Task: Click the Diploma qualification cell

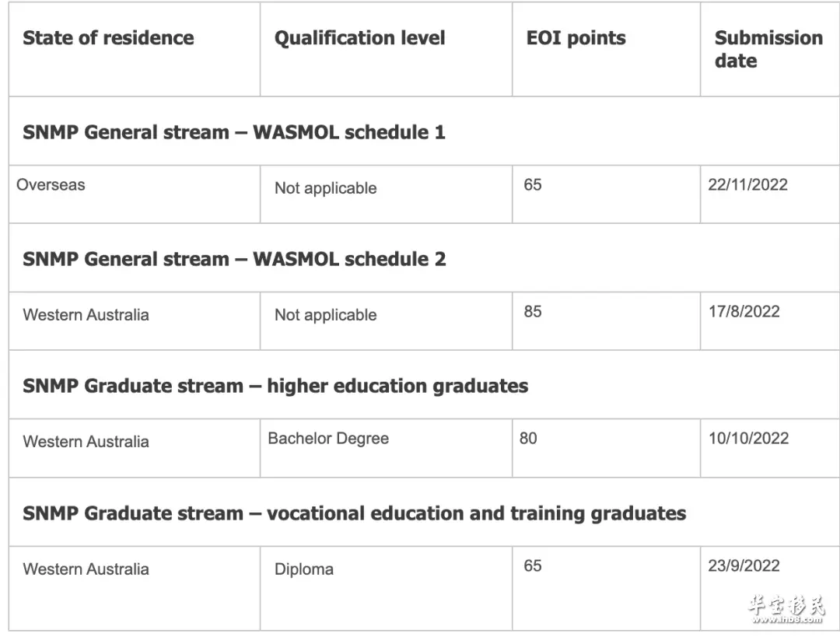Action: pos(304,569)
